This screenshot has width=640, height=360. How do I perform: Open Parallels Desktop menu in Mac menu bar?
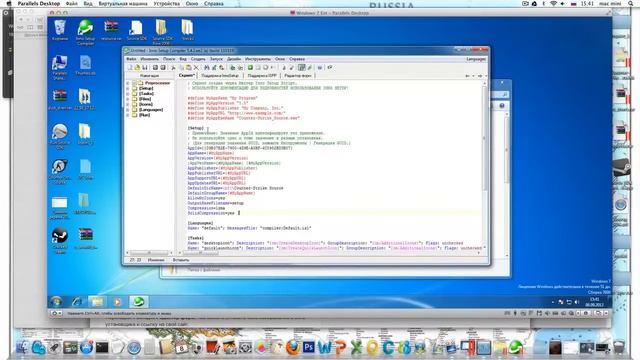click(39, 3)
